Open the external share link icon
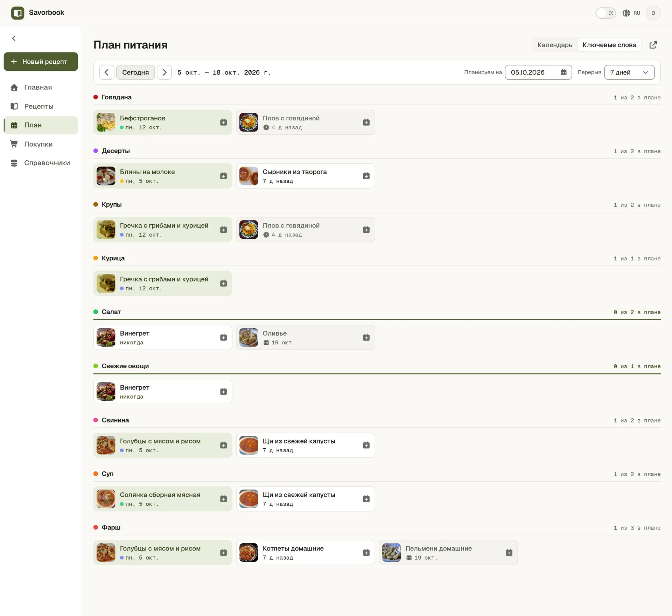672x616 pixels. [x=653, y=45]
